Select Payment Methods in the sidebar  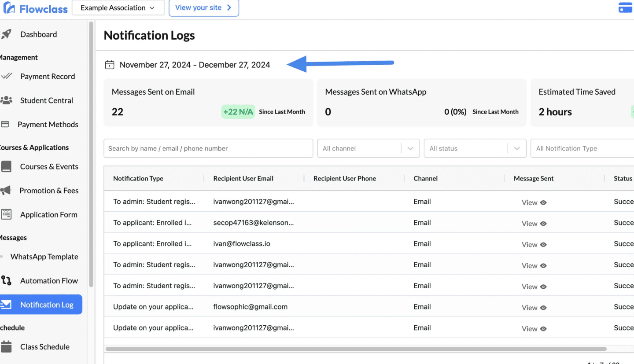click(48, 125)
